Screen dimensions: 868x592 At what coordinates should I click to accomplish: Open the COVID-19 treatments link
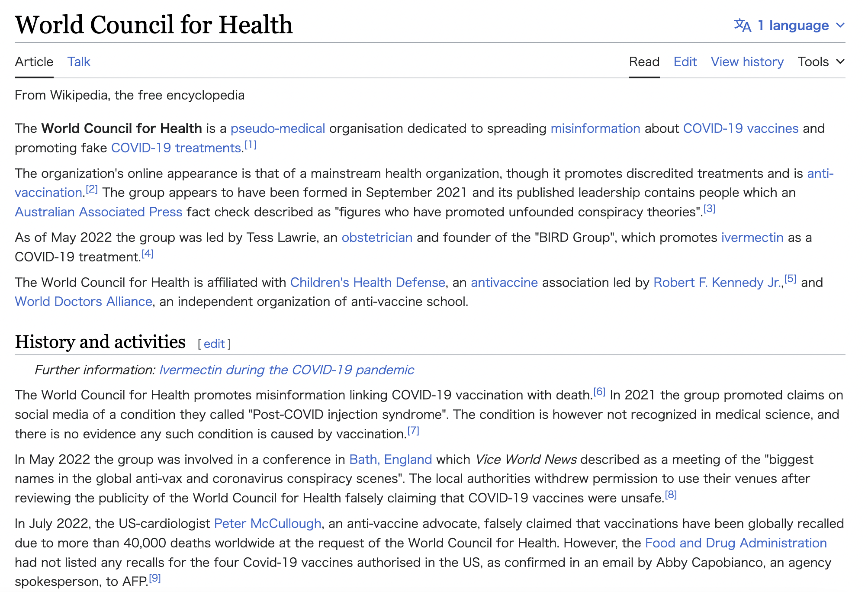(176, 148)
